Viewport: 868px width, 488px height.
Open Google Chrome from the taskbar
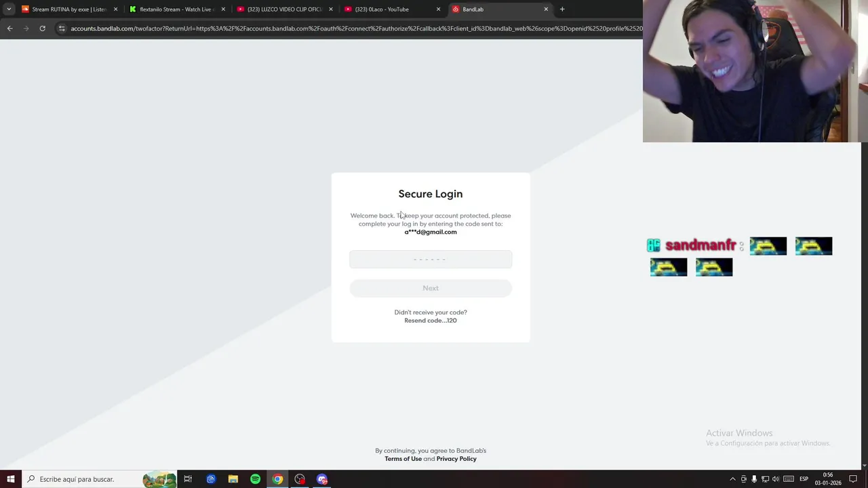coord(277,479)
